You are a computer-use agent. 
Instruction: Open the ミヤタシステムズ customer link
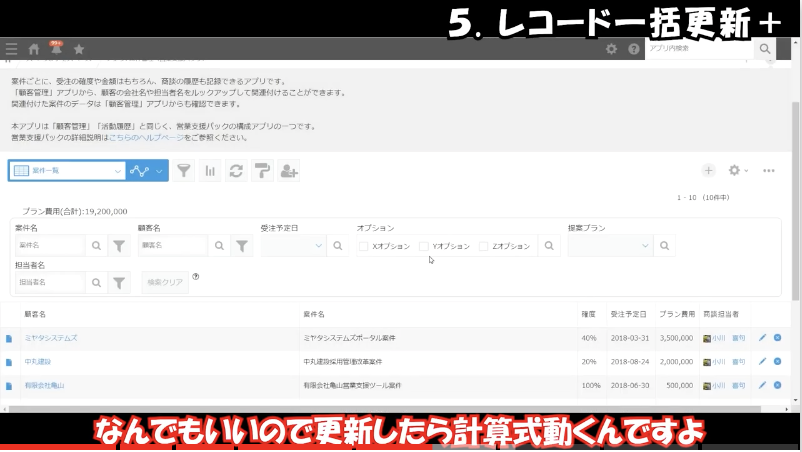[51, 338]
